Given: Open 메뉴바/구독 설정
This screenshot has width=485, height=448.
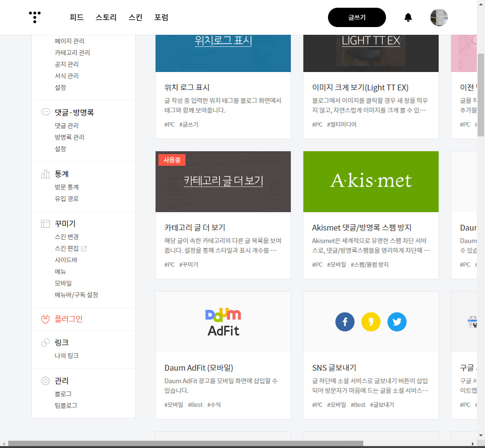Looking at the screenshot, I should pyautogui.click(x=76, y=295).
